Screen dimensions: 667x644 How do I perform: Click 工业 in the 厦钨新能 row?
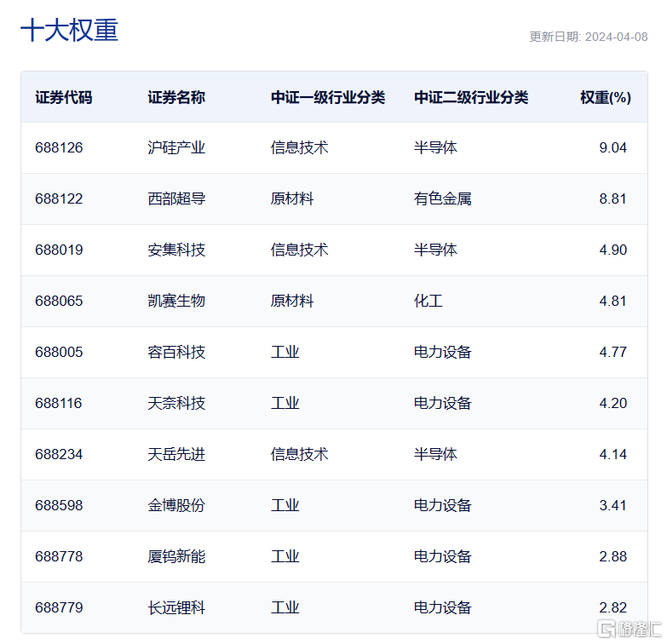[285, 556]
